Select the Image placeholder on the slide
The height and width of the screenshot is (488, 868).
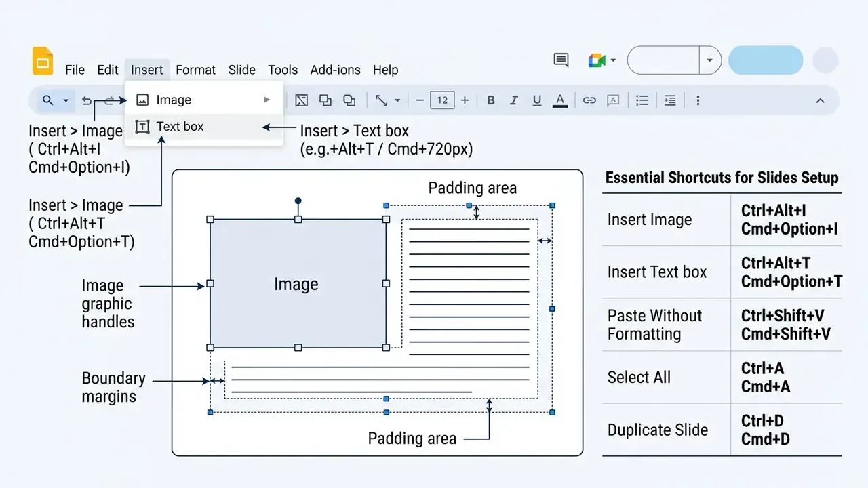click(298, 283)
